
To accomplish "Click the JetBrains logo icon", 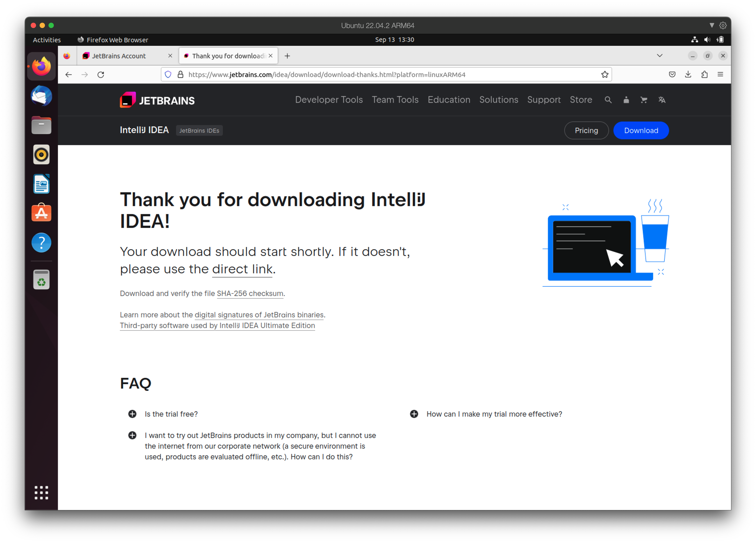I will coord(127,100).
